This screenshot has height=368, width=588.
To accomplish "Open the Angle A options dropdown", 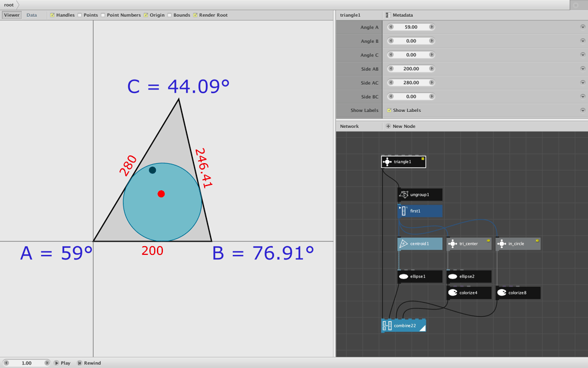I will point(583,27).
